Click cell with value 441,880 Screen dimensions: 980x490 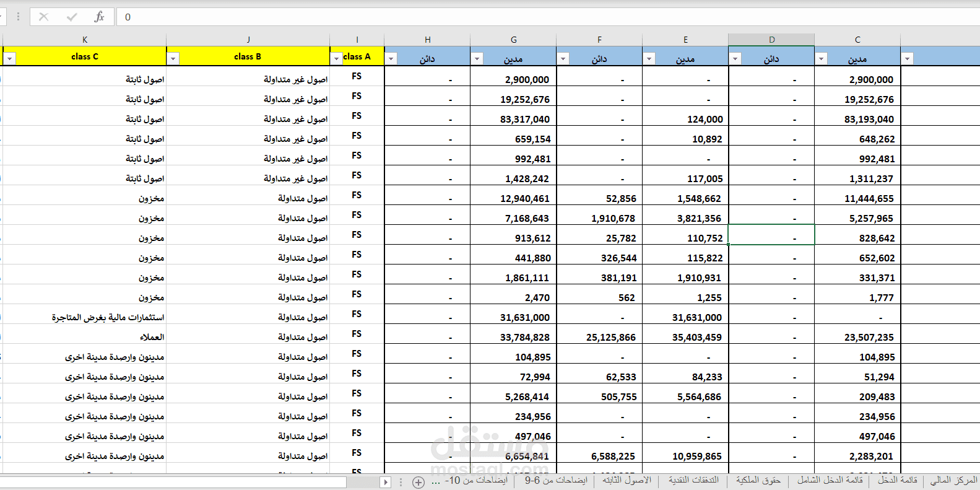[514, 255]
